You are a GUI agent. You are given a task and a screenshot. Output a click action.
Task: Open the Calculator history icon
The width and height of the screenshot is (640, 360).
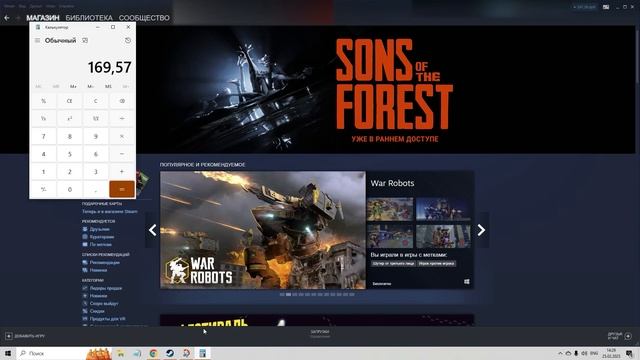128,40
